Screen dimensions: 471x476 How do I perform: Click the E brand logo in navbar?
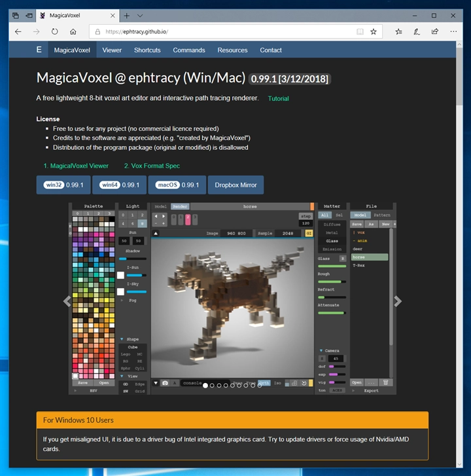point(39,50)
